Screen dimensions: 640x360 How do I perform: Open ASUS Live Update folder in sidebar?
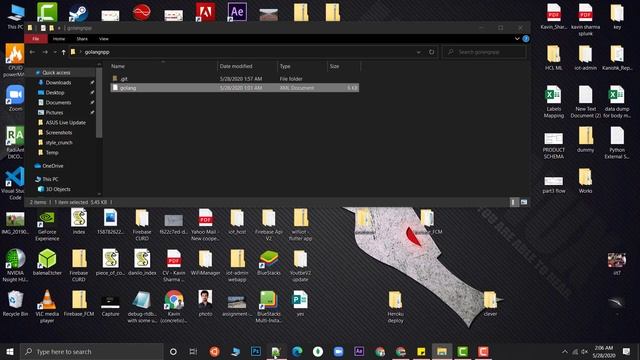(65, 123)
